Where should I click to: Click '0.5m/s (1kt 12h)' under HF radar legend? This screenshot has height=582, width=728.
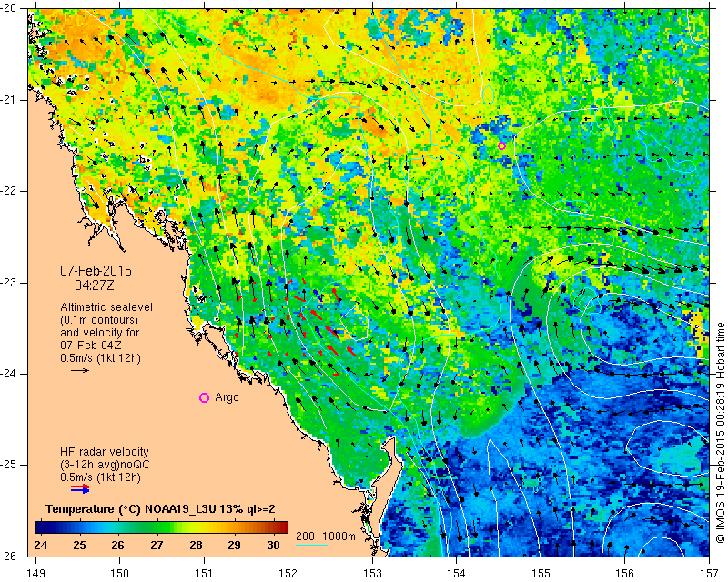point(100,477)
